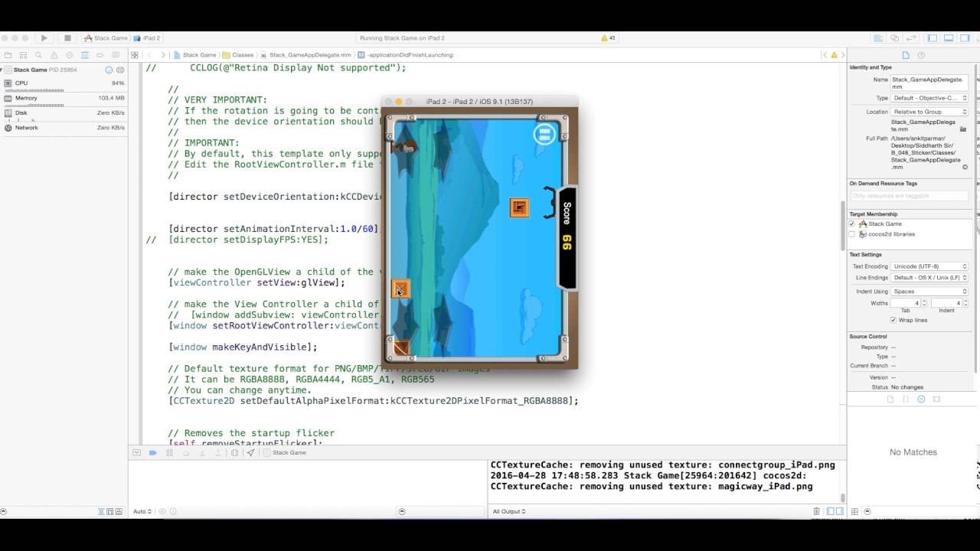This screenshot has width=980, height=551.
Task: Uncheck Stack Game target membership
Action: tap(851, 224)
